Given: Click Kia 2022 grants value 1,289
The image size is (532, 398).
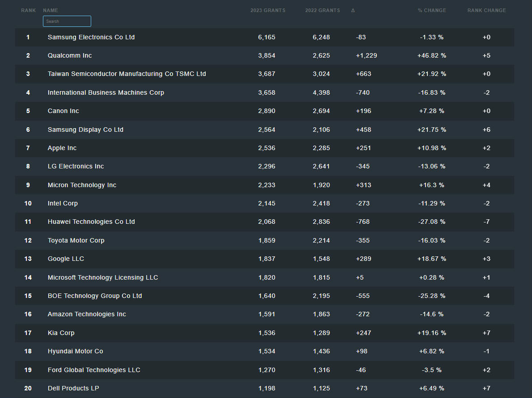Looking at the screenshot, I should point(321,333).
